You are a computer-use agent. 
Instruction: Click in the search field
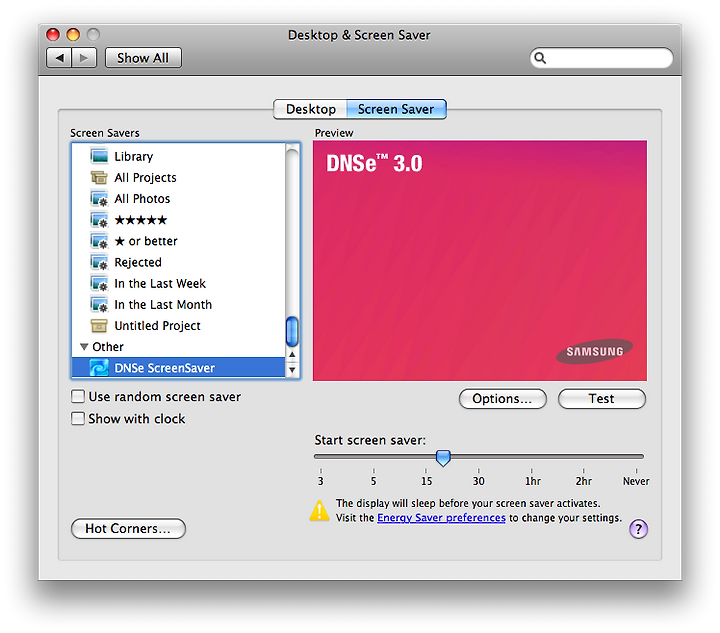[602, 58]
